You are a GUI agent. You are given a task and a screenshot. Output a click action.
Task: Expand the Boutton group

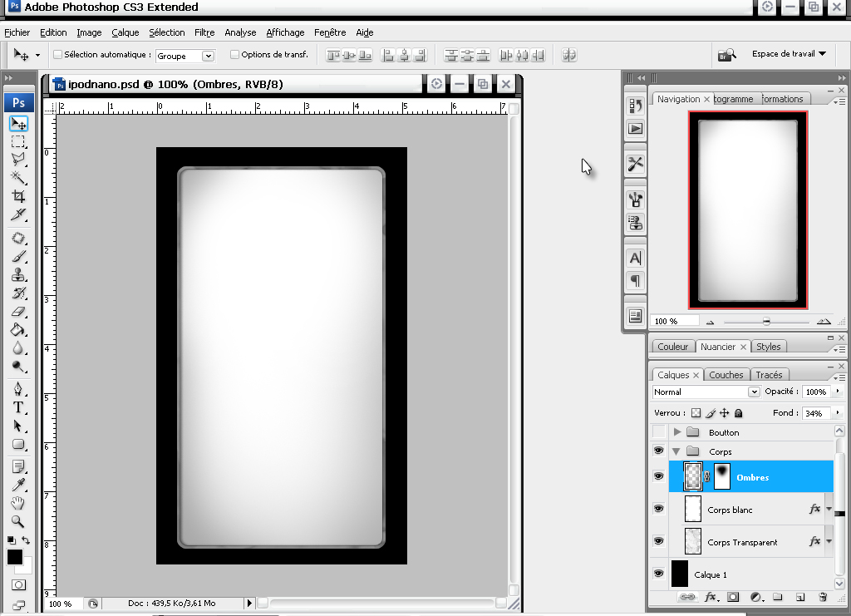click(x=677, y=432)
